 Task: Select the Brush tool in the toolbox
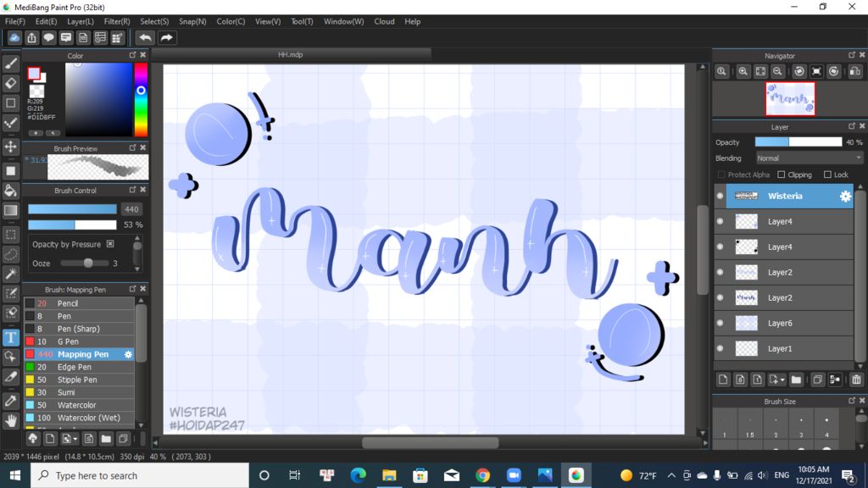pyautogui.click(x=10, y=64)
